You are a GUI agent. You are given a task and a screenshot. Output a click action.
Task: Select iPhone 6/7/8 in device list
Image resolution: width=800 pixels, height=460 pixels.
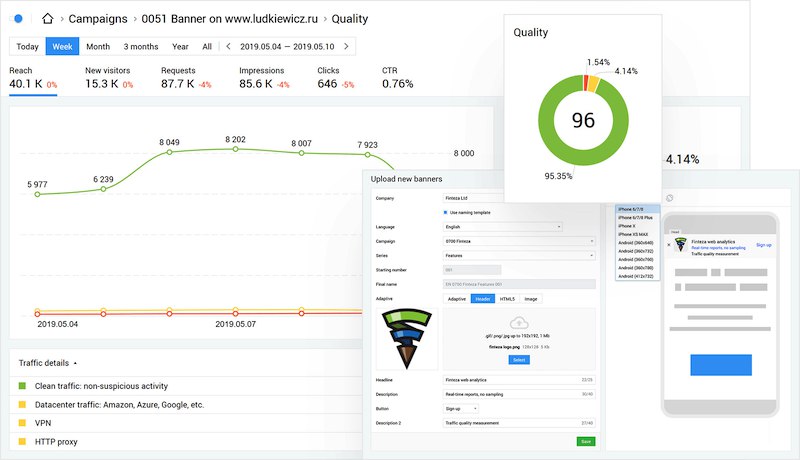pyautogui.click(x=637, y=210)
